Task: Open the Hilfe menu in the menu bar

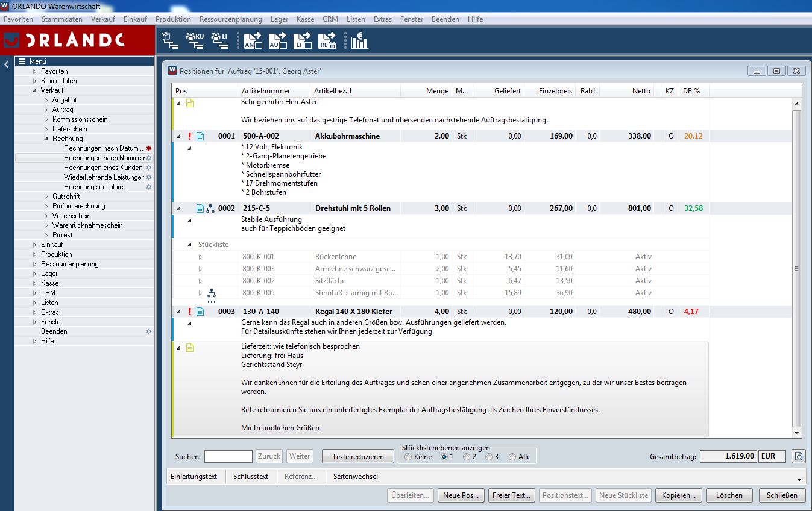Action: point(475,19)
